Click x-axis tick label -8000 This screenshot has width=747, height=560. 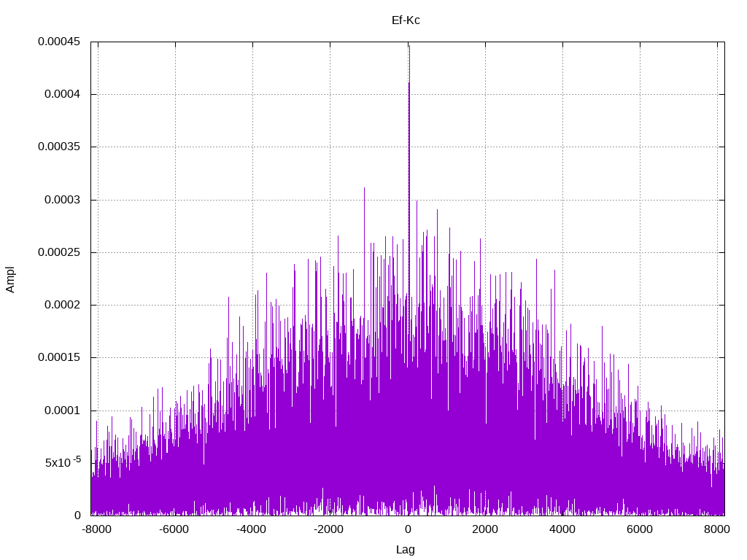point(97,529)
